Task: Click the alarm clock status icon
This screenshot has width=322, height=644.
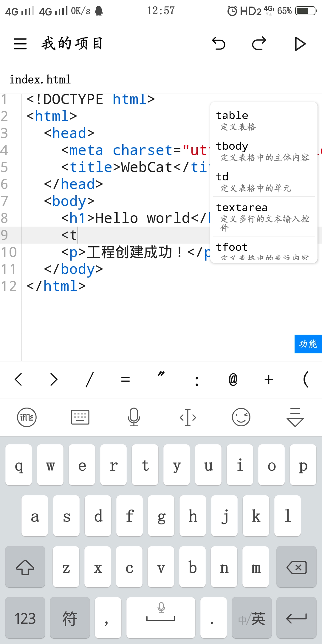Action: (x=232, y=11)
